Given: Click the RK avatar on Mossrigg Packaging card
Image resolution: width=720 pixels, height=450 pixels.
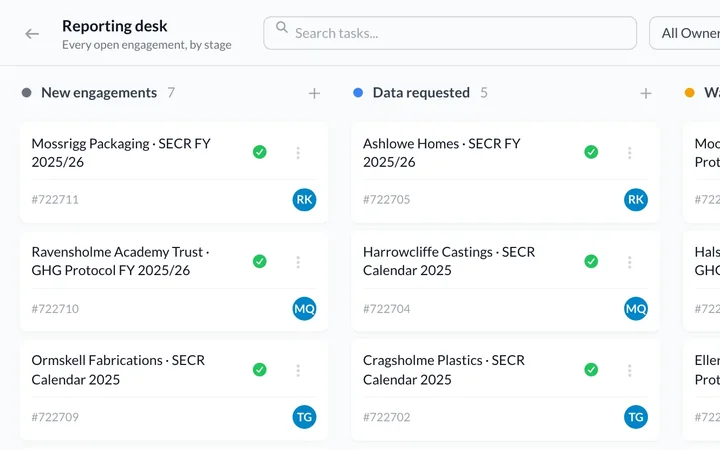Looking at the screenshot, I should coord(304,200).
